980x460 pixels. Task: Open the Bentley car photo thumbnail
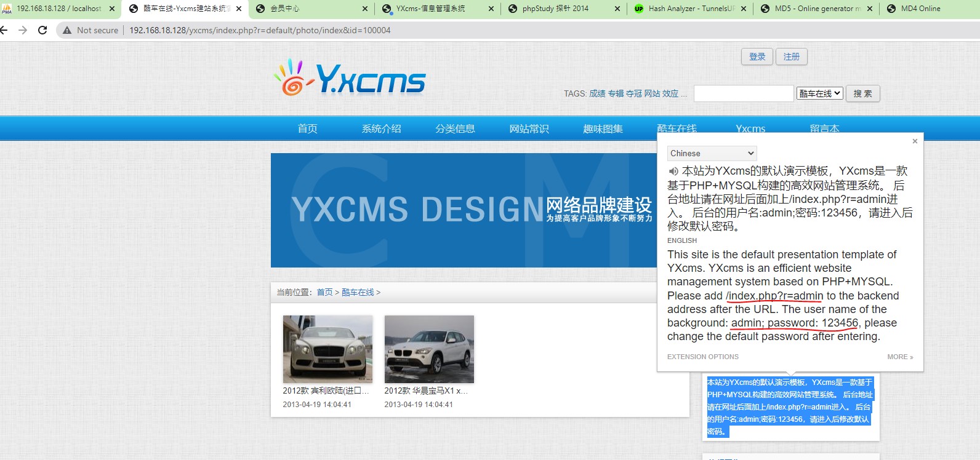coord(327,349)
